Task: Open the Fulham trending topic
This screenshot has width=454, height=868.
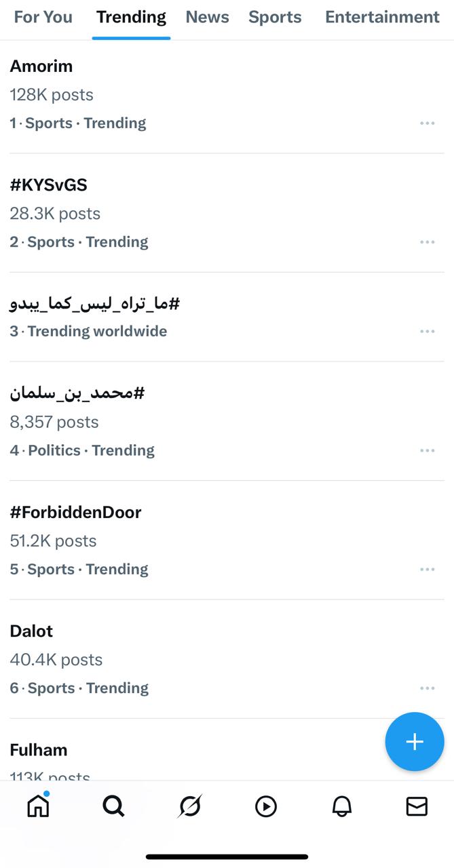Action: tap(39, 750)
